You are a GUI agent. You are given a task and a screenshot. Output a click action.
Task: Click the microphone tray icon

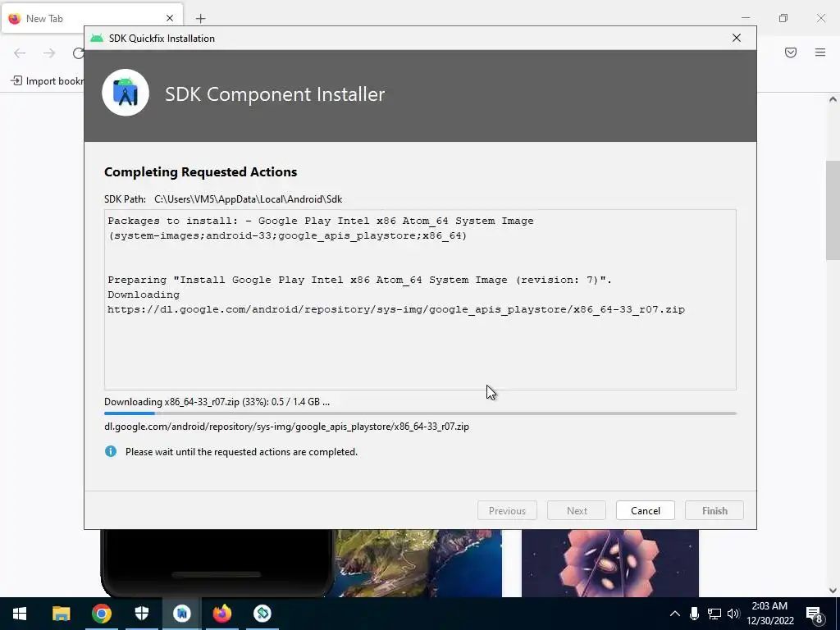[694, 614]
